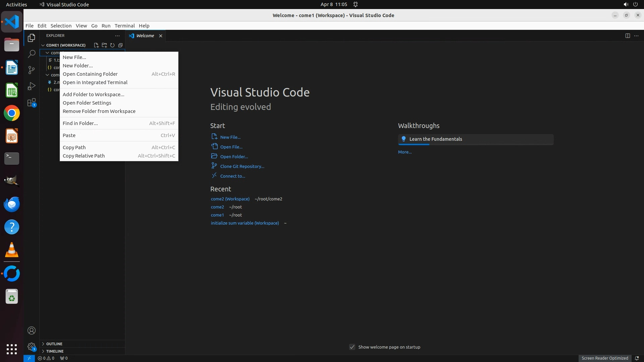Open Terminal app from Ubuntu dock
The width and height of the screenshot is (644, 362).
(x=12, y=158)
